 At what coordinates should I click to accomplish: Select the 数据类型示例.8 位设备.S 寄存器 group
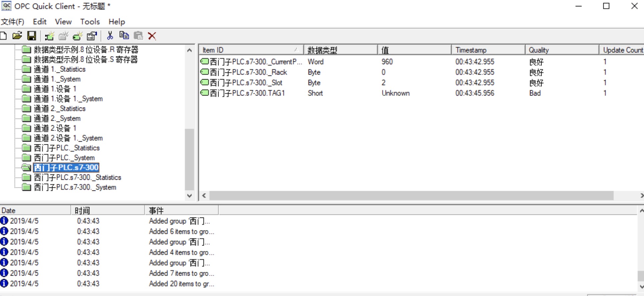[x=85, y=59]
